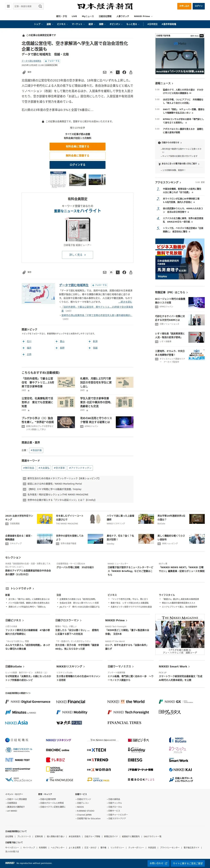This screenshot has height=868, width=210.
Task: Follow the 新潟 topic plus icon
Action: click(x=90, y=341)
